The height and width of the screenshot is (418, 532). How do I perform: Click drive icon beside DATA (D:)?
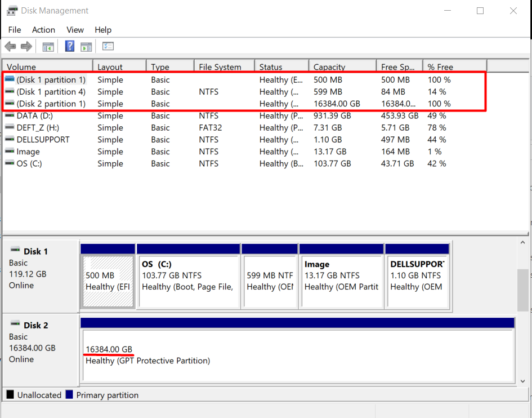(x=10, y=115)
